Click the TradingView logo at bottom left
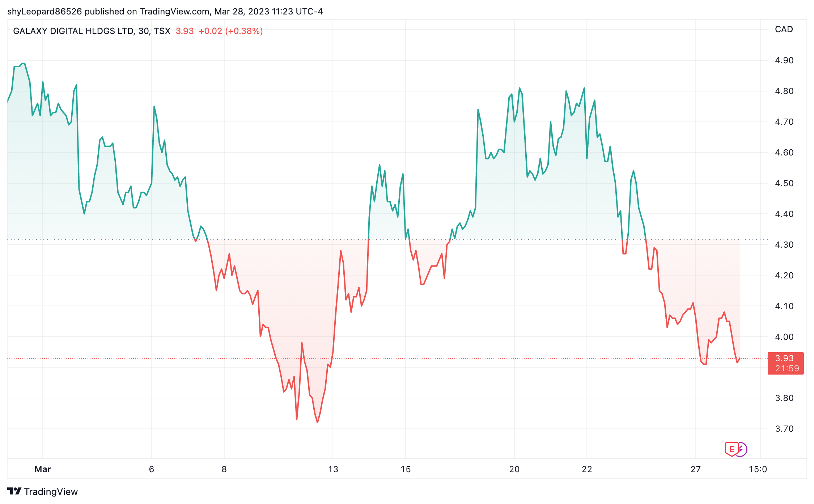The image size is (814, 504). tap(42, 492)
